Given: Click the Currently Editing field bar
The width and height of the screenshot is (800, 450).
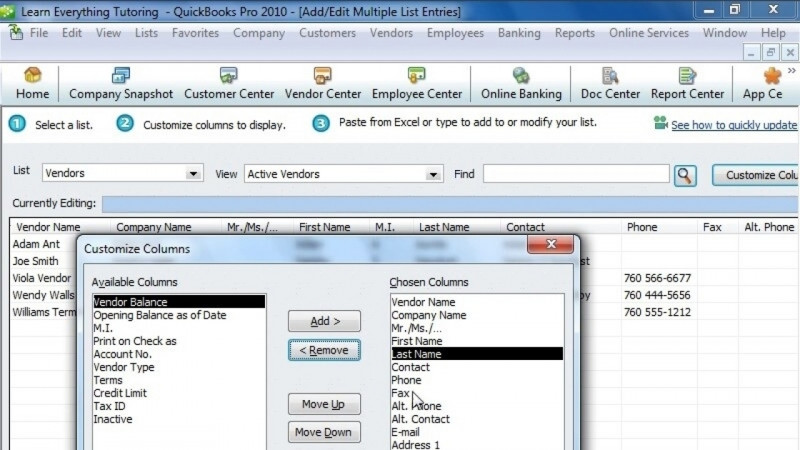Looking at the screenshot, I should pos(451,204).
